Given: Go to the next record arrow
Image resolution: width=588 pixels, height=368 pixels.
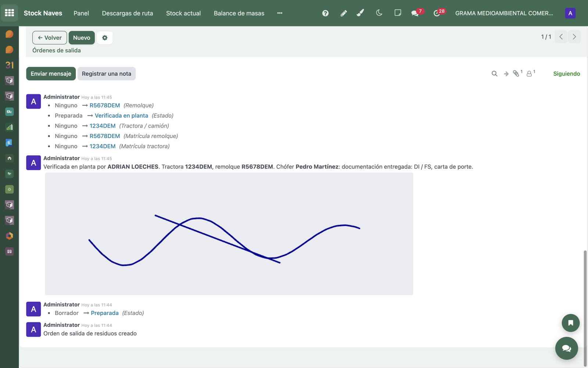Looking at the screenshot, I should pos(574,37).
